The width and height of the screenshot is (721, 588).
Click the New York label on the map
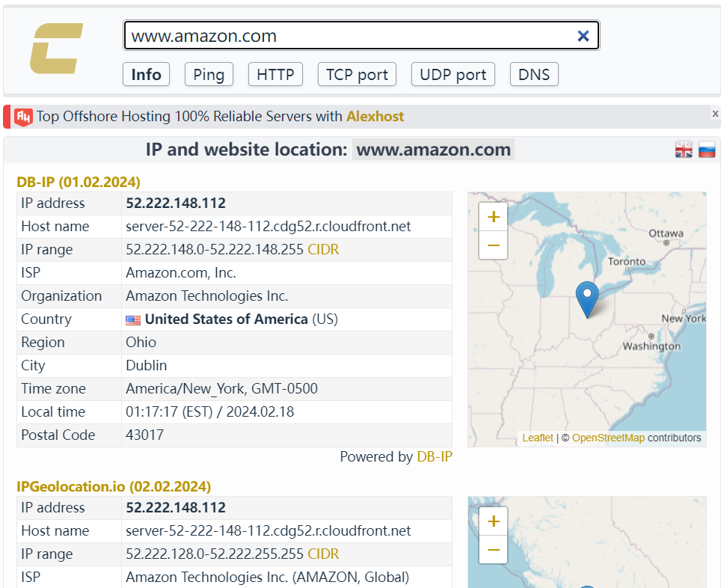click(x=684, y=319)
